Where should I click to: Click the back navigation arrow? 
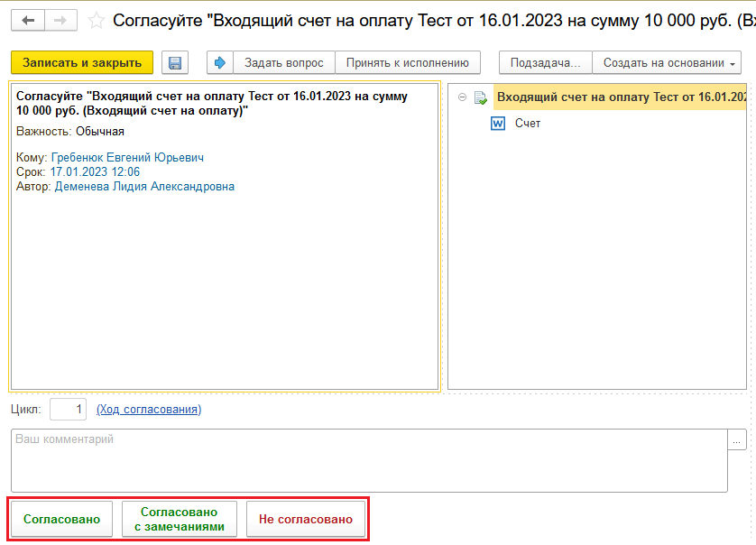(28, 21)
